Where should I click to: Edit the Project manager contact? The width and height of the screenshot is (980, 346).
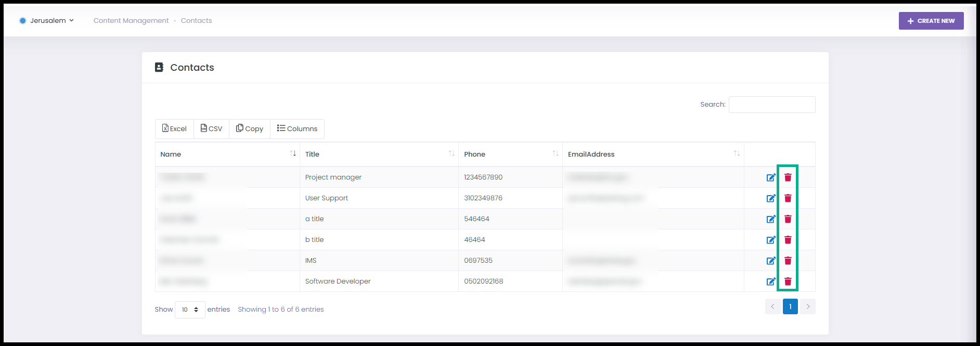771,177
